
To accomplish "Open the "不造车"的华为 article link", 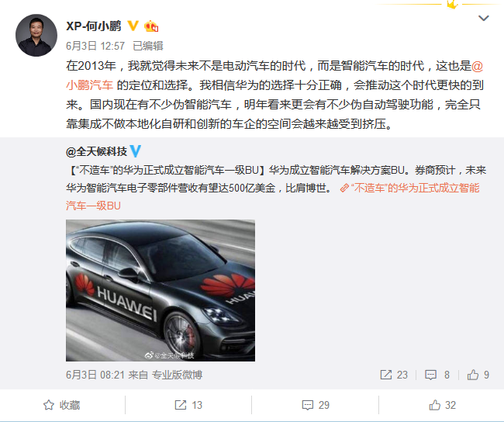I will pyautogui.click(x=273, y=196).
